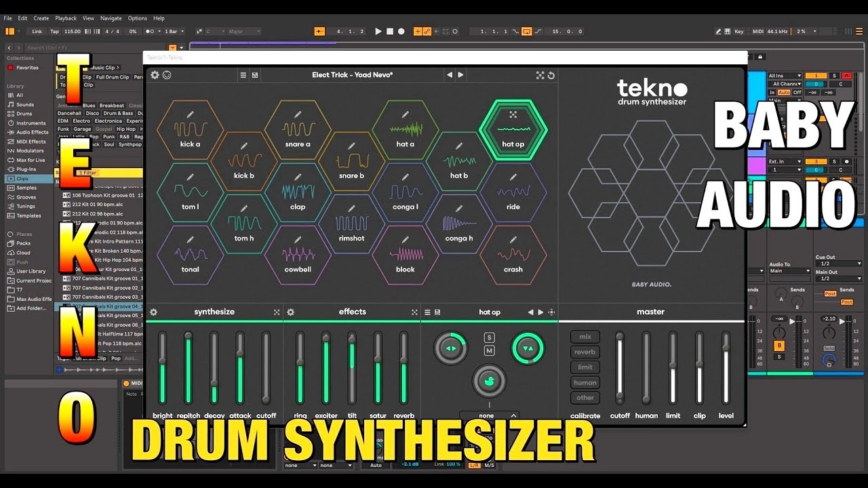The height and width of the screenshot is (488, 868).
Task: Select next hat op sound arrow
Action: click(x=540, y=312)
